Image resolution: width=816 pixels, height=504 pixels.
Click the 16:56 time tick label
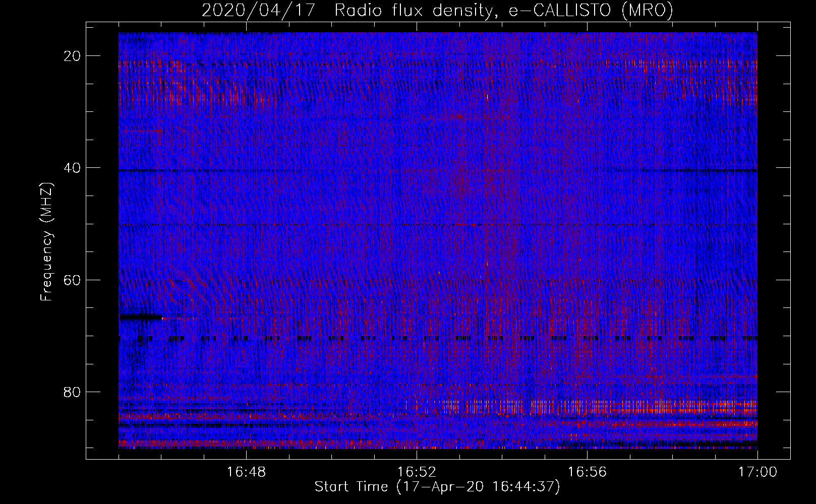click(587, 472)
